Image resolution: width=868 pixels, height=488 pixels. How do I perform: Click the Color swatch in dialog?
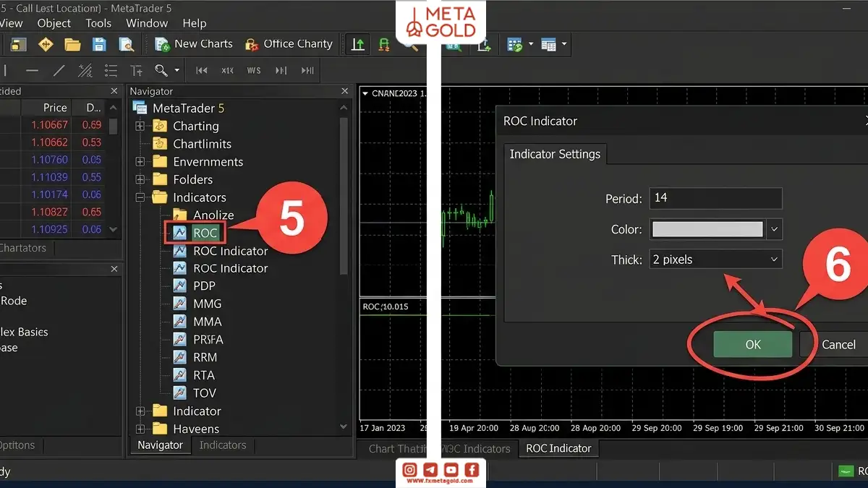[707, 229]
